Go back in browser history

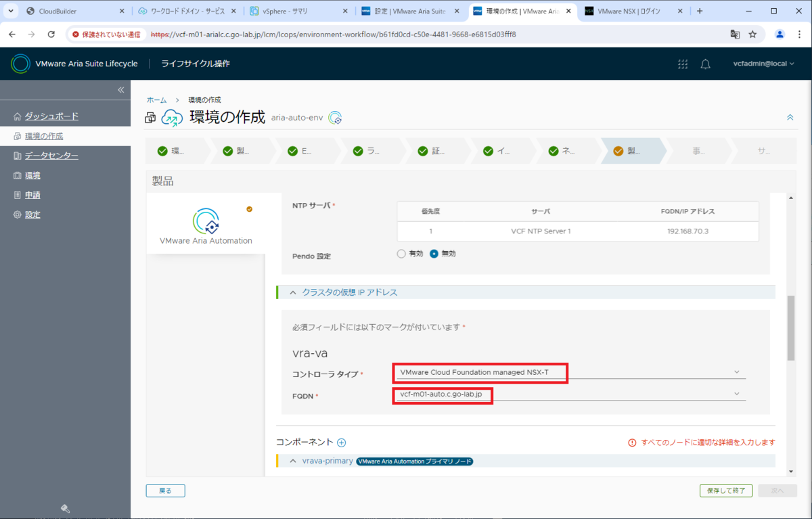[12, 34]
